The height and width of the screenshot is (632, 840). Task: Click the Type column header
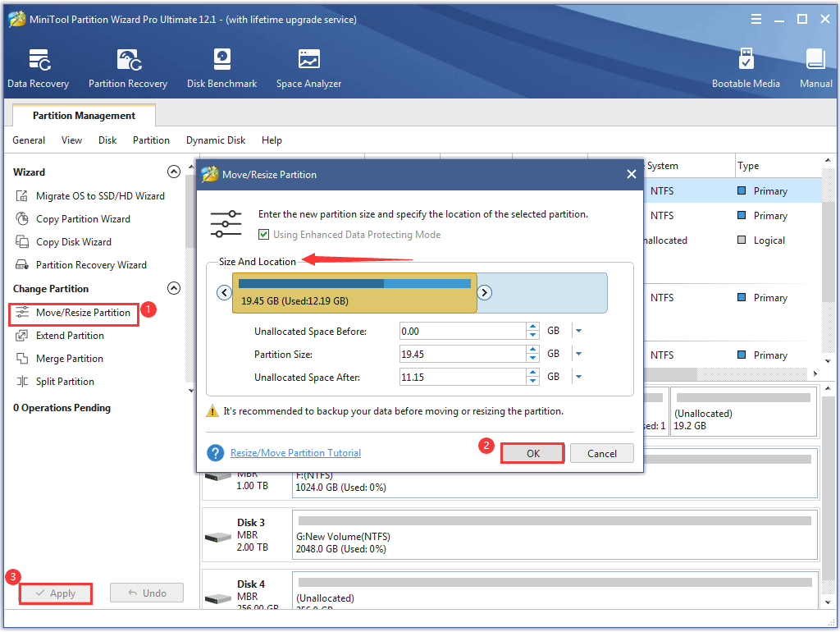pyautogui.click(x=778, y=166)
